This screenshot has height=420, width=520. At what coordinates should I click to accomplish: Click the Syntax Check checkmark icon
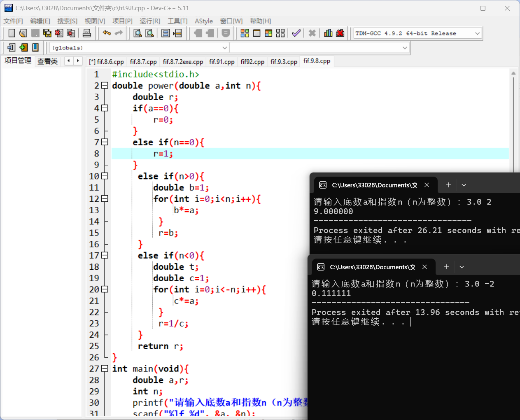pos(296,33)
